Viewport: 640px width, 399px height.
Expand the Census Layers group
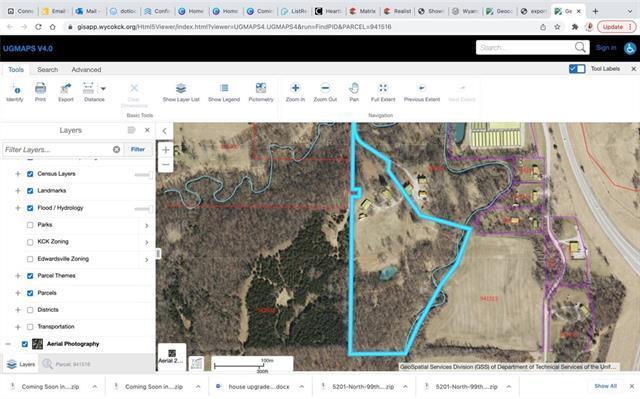(18, 174)
